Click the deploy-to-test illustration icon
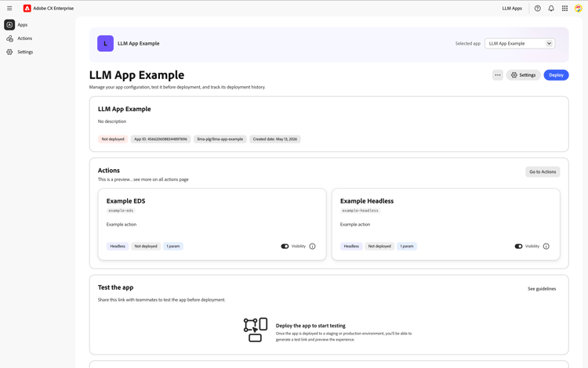The width and height of the screenshot is (588, 368). (256, 330)
